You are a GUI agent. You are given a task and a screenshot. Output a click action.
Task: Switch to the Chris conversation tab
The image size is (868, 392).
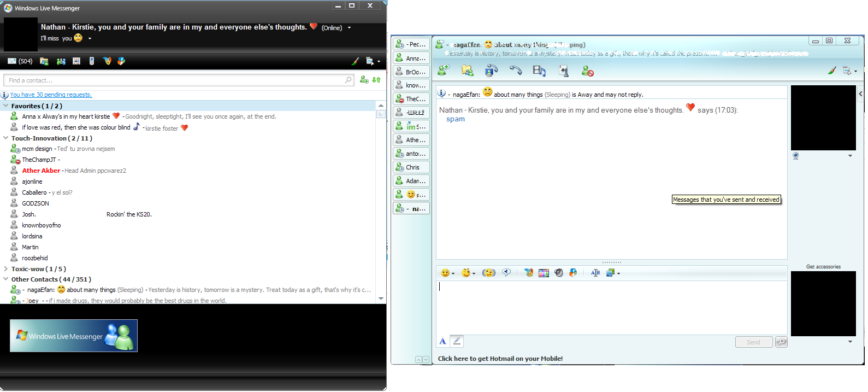(x=411, y=167)
